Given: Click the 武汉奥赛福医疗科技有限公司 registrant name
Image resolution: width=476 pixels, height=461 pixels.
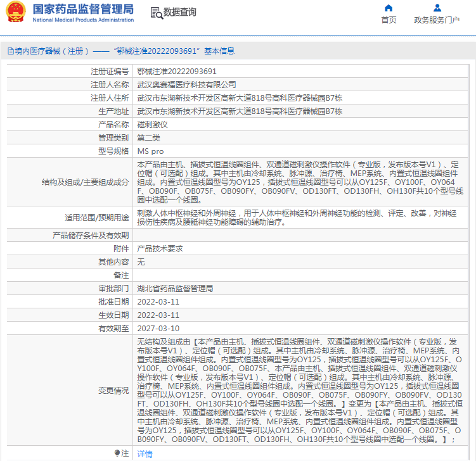Looking at the screenshot, I should 186,85.
